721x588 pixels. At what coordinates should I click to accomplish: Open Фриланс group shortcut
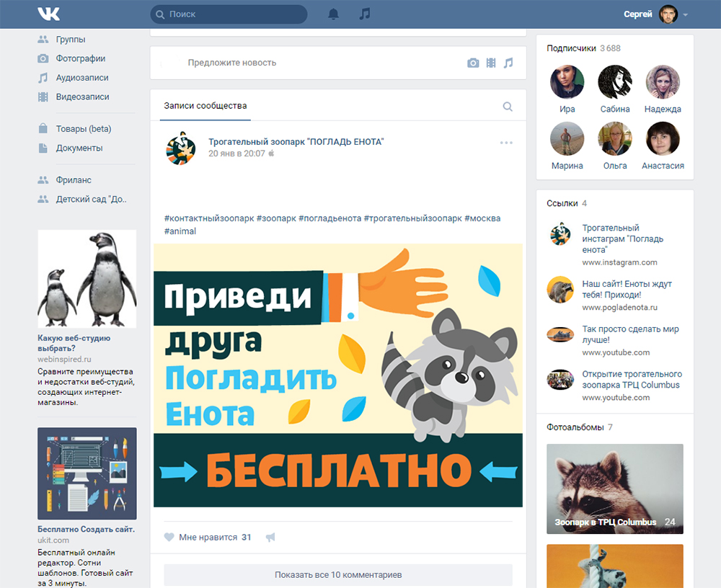pyautogui.click(x=74, y=180)
